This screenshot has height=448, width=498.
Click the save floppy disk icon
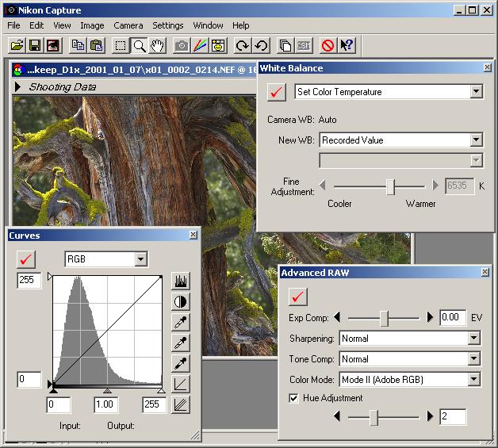(34, 45)
